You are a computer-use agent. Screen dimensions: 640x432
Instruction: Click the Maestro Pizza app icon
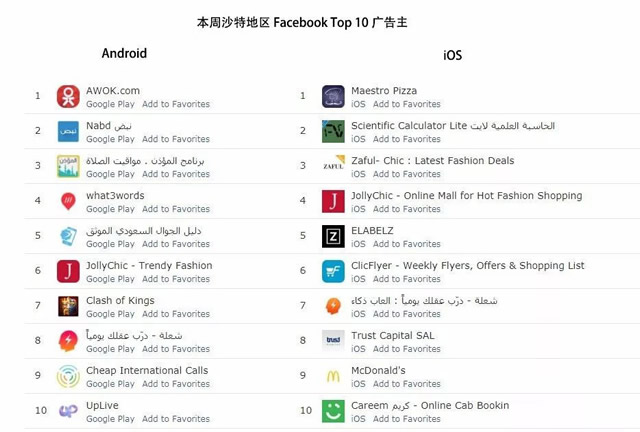click(333, 97)
